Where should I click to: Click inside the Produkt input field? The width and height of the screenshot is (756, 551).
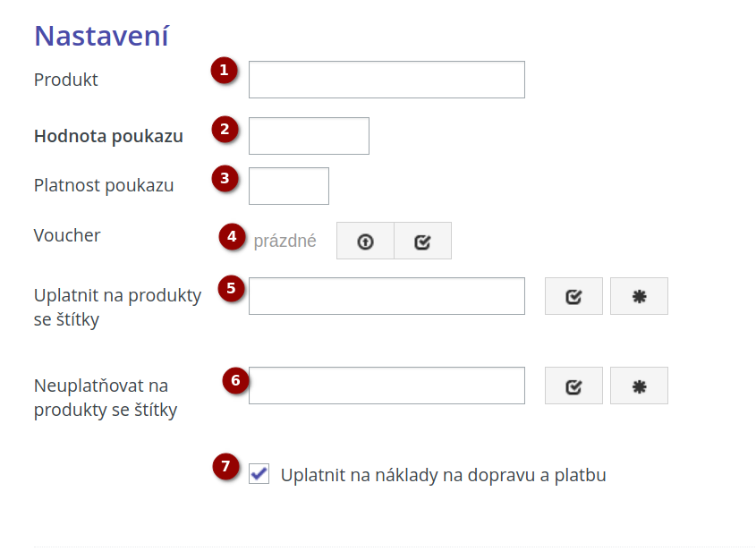[x=386, y=79]
